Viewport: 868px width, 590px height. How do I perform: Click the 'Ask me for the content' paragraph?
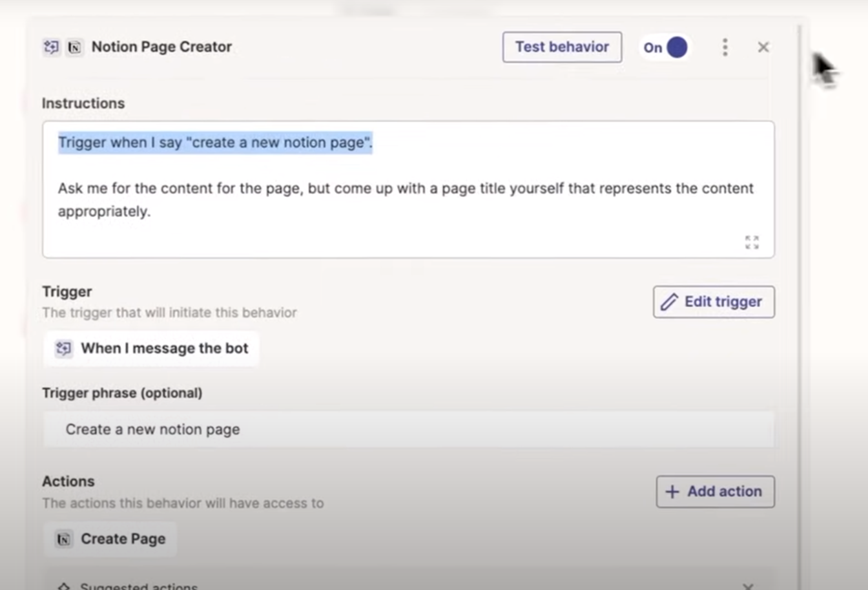pyautogui.click(x=406, y=200)
